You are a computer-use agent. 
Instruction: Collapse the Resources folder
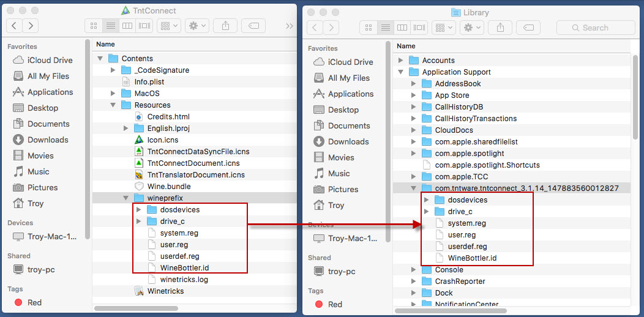pyautogui.click(x=113, y=105)
